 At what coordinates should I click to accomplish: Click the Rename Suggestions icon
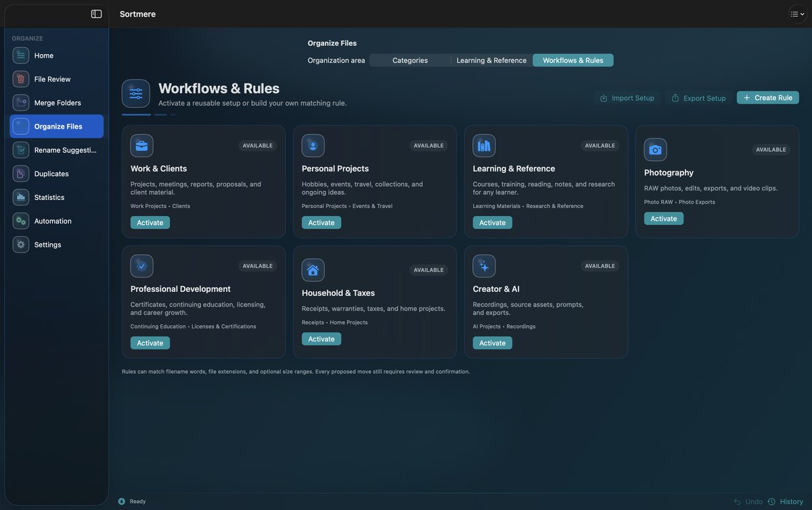(x=21, y=150)
